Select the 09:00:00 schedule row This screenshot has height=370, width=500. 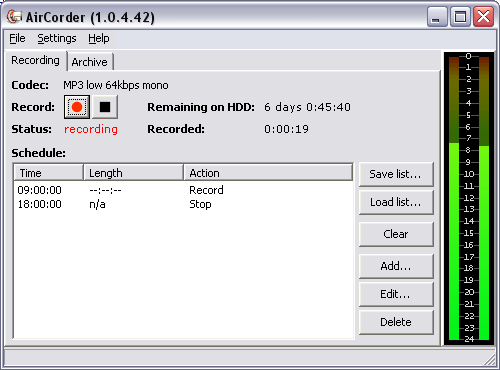[x=183, y=190]
